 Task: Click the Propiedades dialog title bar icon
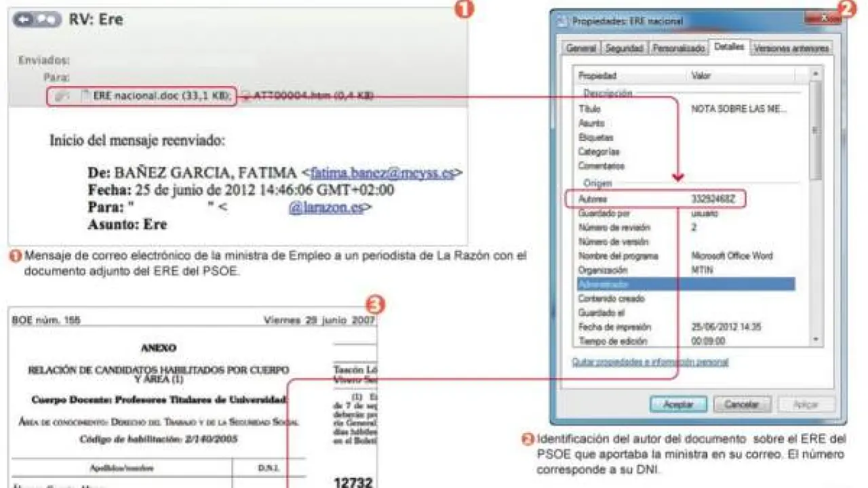[561, 21]
